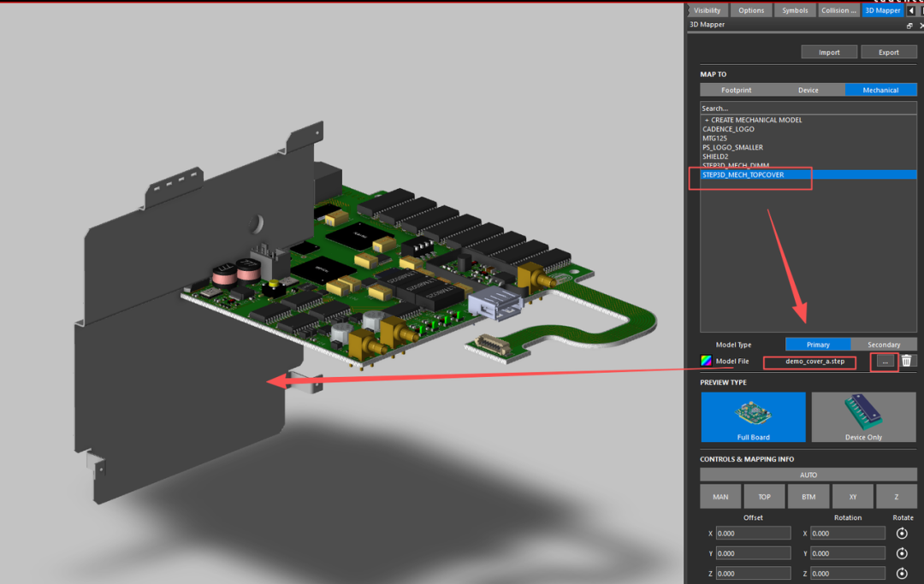Select the Full Board preview thumbnail
The height and width of the screenshot is (584, 924).
pyautogui.click(x=753, y=417)
